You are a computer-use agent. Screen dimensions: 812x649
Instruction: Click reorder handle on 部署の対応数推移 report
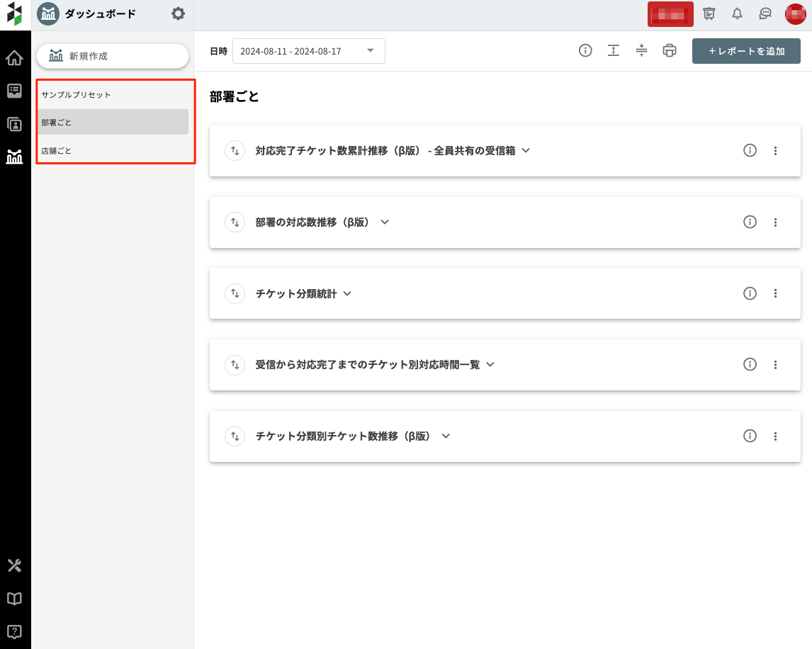coord(235,222)
